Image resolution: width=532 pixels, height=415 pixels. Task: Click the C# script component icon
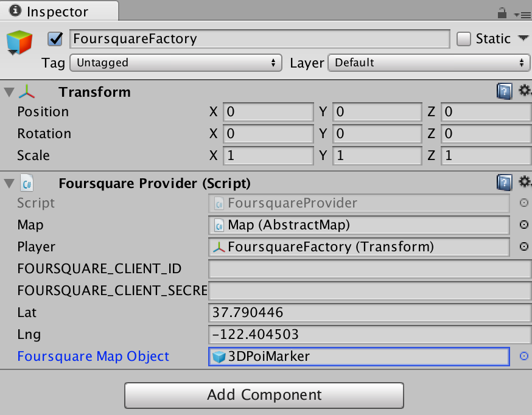[27, 183]
